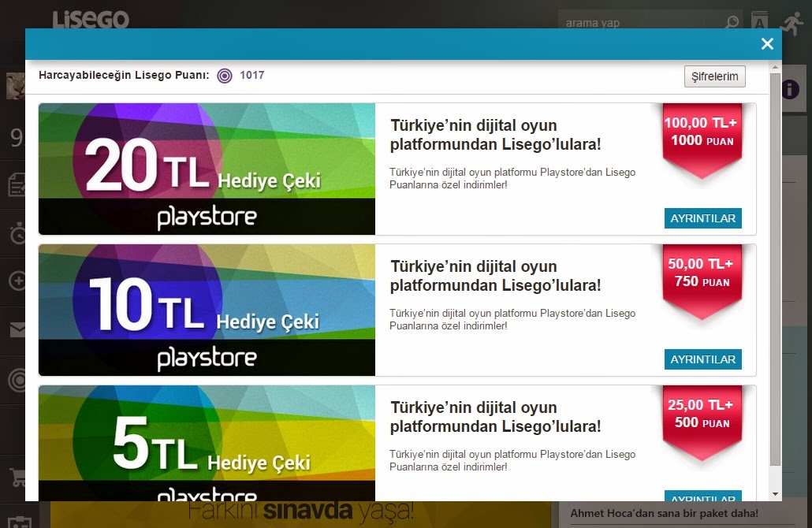Click the description text of the 10 TL offer
Screen dimensions: 812x528
point(512,319)
